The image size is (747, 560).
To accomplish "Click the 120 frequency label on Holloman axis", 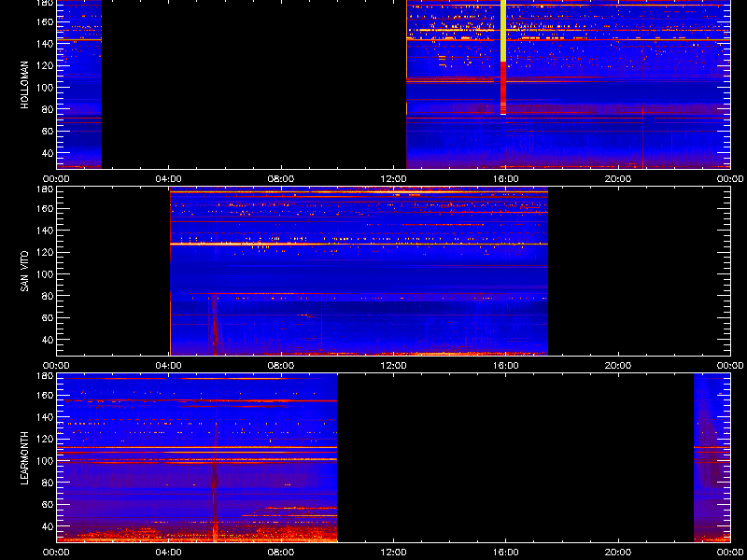I will [x=45, y=65].
